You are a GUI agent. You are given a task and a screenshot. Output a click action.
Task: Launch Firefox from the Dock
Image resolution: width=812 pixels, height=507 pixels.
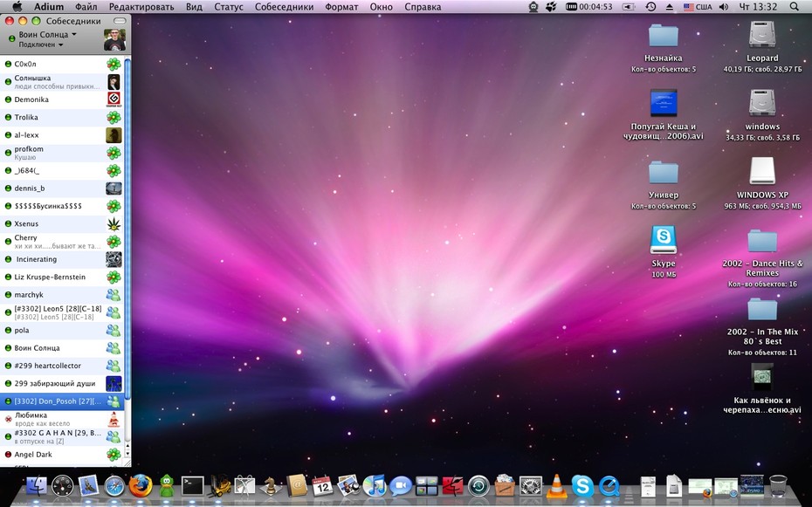click(x=141, y=485)
